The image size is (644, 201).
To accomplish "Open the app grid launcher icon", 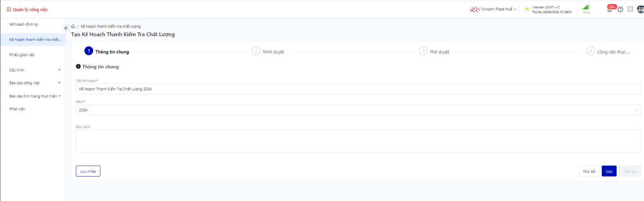I will tap(9, 9).
